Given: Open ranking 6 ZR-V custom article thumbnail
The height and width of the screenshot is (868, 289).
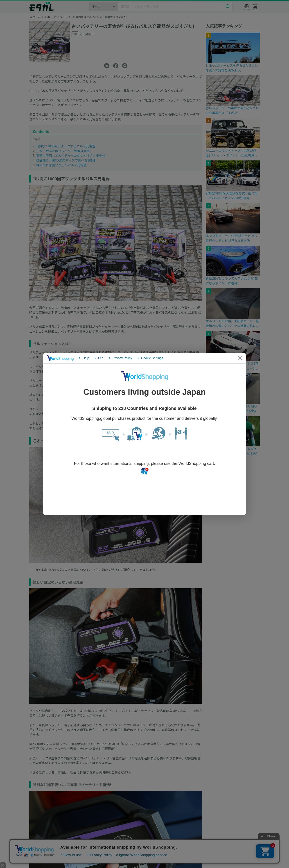Looking at the screenshot, I should 233,261.
